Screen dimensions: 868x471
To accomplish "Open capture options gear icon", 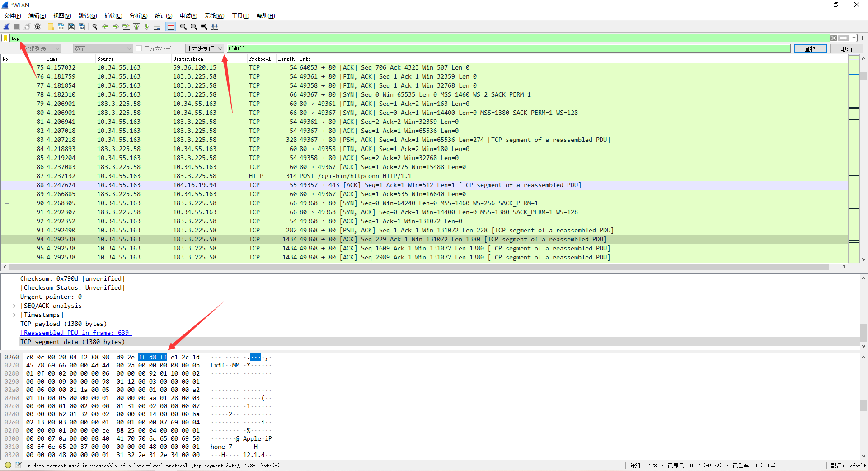I will pyautogui.click(x=38, y=27).
